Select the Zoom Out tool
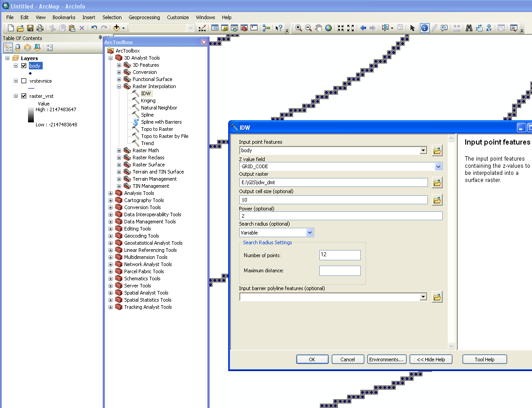Image resolution: width=532 pixels, height=408 pixels. (x=308, y=28)
